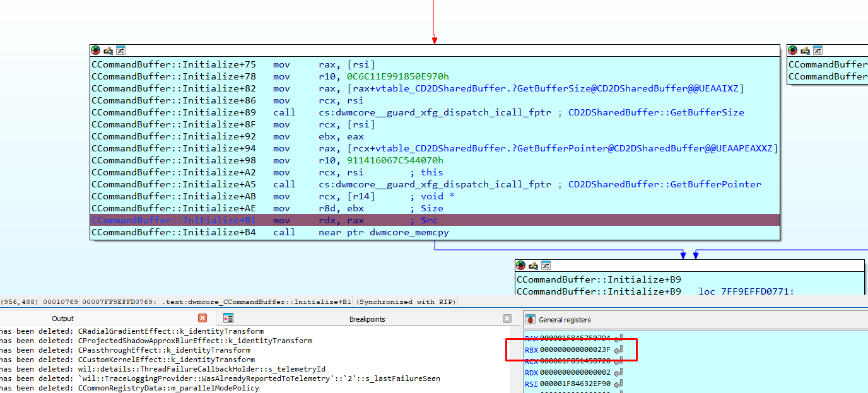868x393 pixels.
Task: Switch to the Output tab
Action: [62, 319]
